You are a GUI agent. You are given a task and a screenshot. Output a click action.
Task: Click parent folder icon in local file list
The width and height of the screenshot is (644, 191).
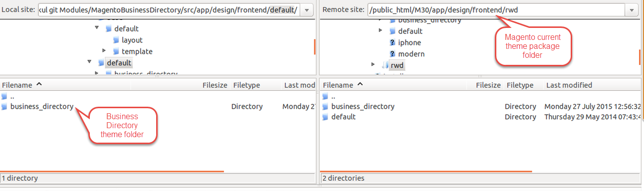pyautogui.click(x=4, y=96)
